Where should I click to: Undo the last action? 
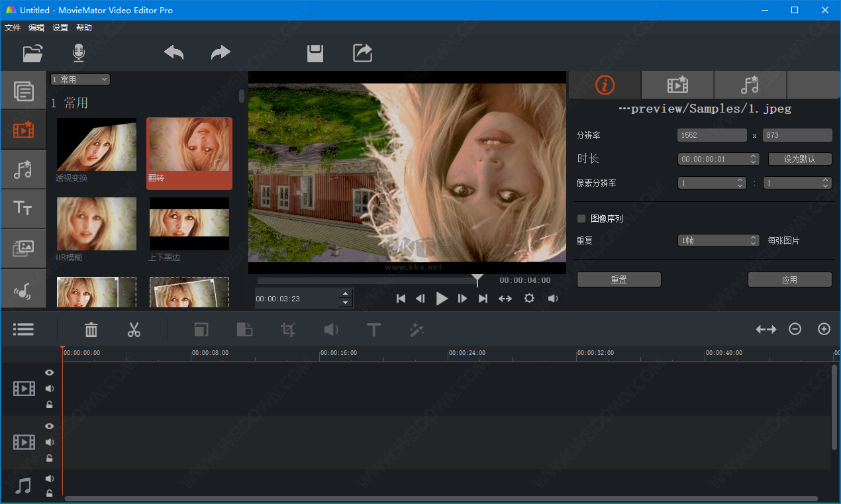(173, 52)
